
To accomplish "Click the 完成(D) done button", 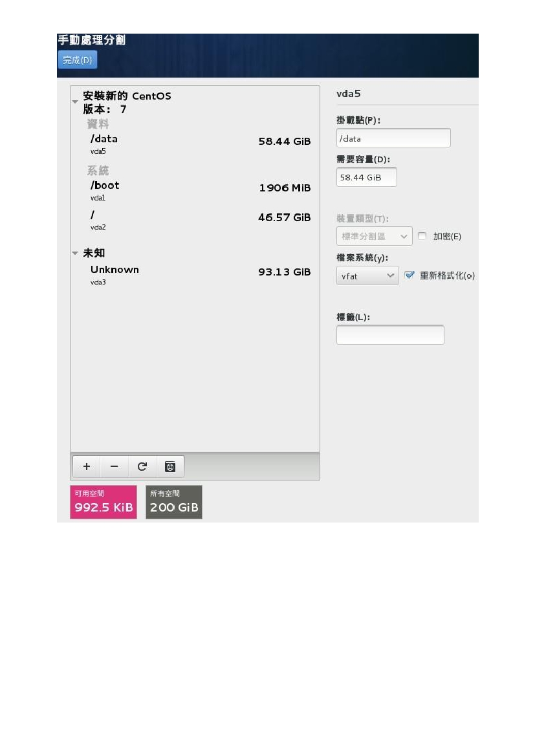I will coord(78,59).
